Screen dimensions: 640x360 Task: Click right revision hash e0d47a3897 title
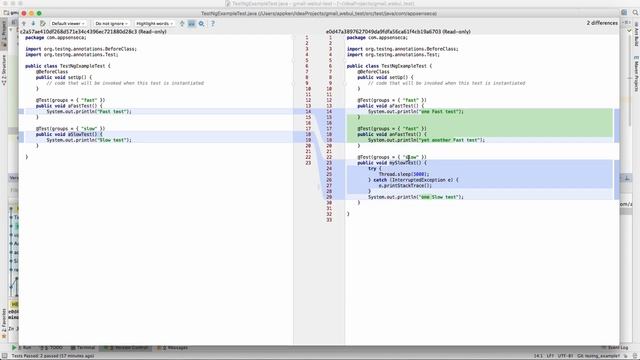click(398, 31)
